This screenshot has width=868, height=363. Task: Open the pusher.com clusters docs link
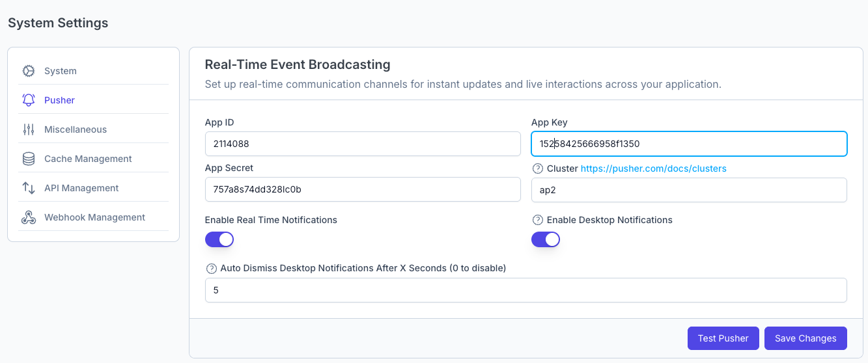pyautogui.click(x=653, y=168)
